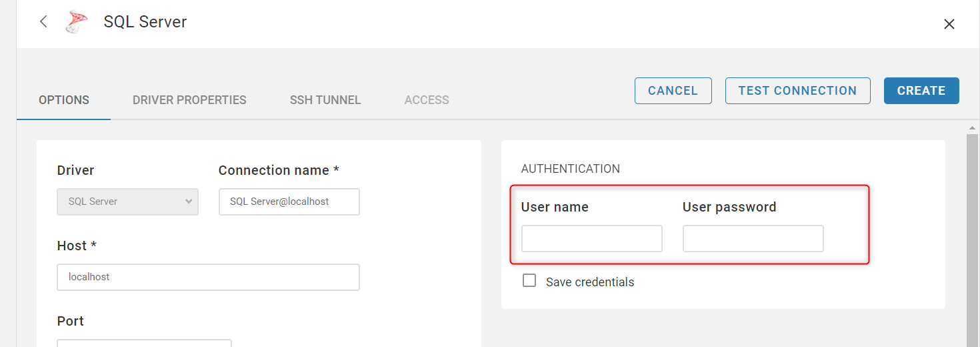Image resolution: width=980 pixels, height=347 pixels.
Task: Click the User name field
Action: pyautogui.click(x=592, y=238)
